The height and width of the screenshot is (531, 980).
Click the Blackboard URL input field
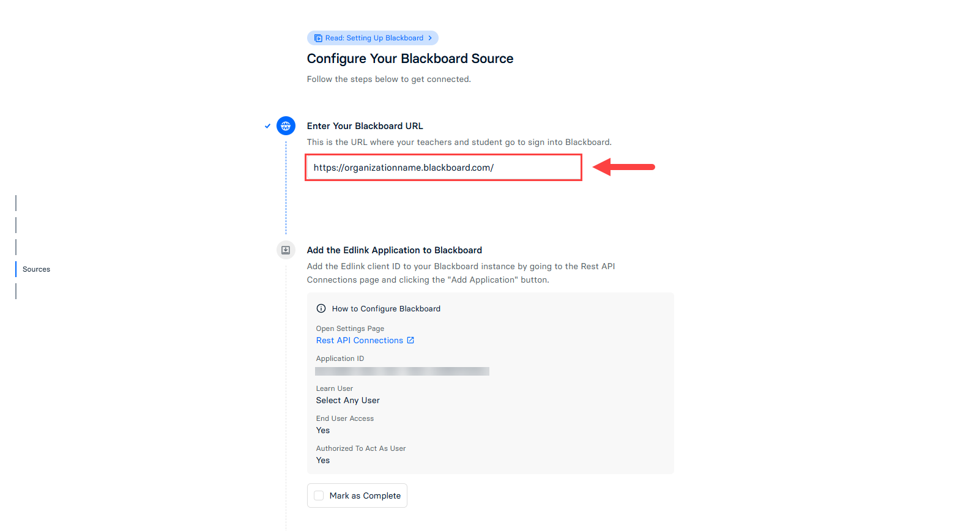coord(444,167)
